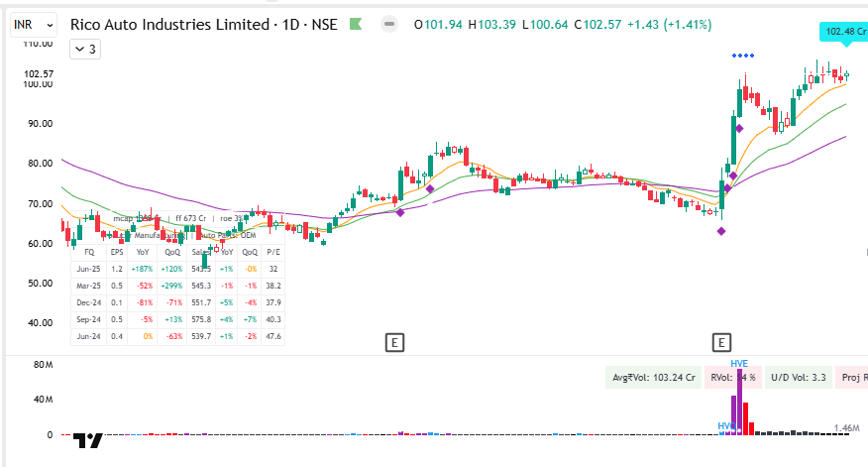Click the Jun-24 quarter row label
This screenshot has height=467, width=868.
click(x=88, y=336)
